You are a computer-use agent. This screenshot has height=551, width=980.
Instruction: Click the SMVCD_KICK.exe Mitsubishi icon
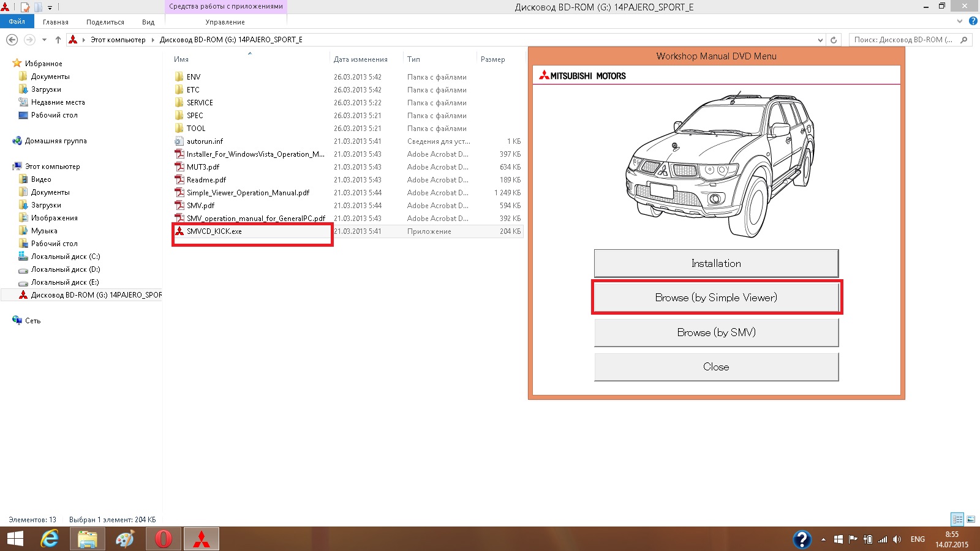tap(179, 231)
